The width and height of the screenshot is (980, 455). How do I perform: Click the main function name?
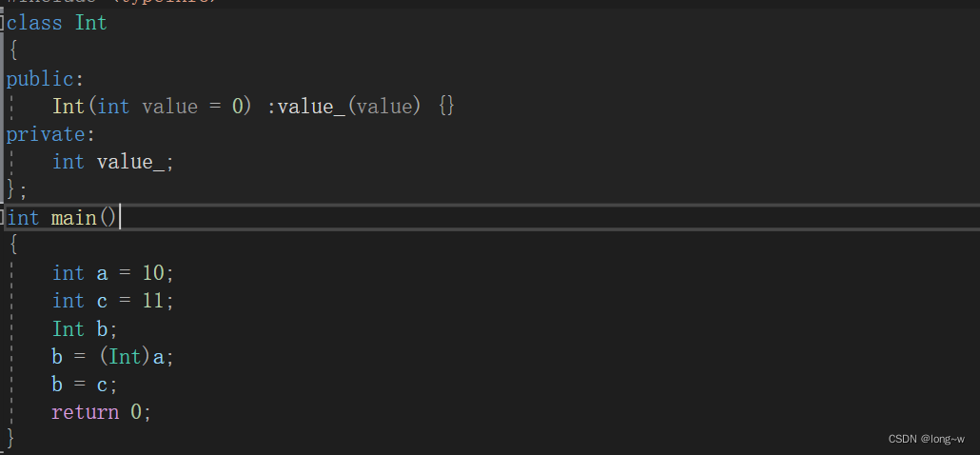pyautogui.click(x=74, y=218)
